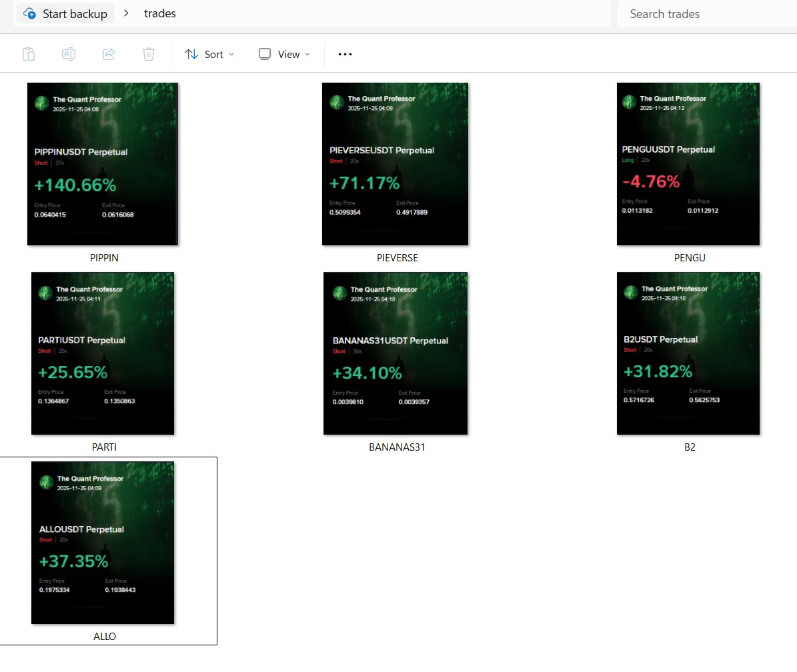
Task: Click the OneDrive cloud icon beside Start backup
Action: pos(31,13)
